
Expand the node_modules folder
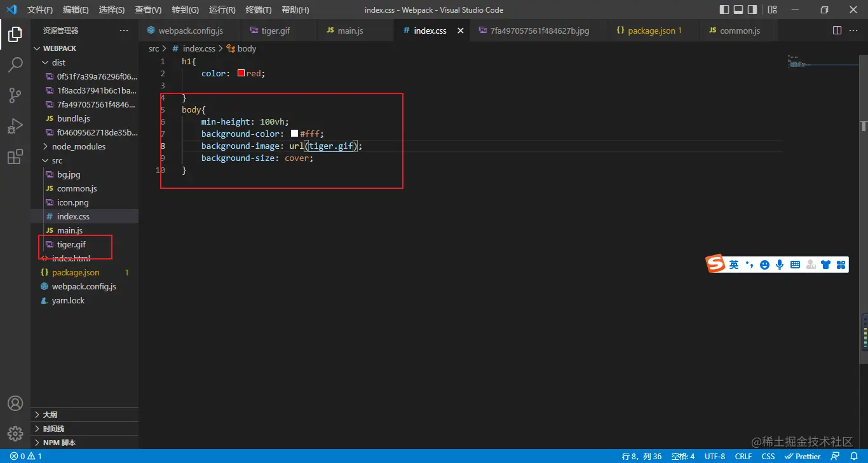click(x=85, y=146)
